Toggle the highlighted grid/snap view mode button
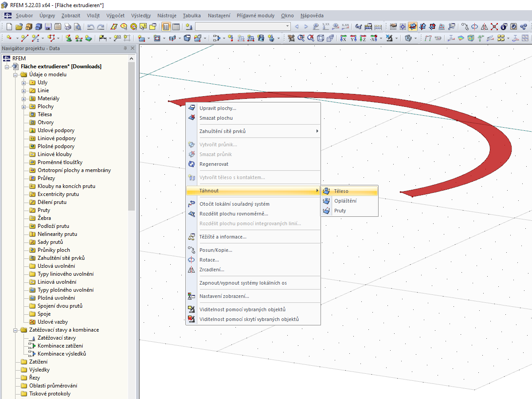 coord(413,27)
